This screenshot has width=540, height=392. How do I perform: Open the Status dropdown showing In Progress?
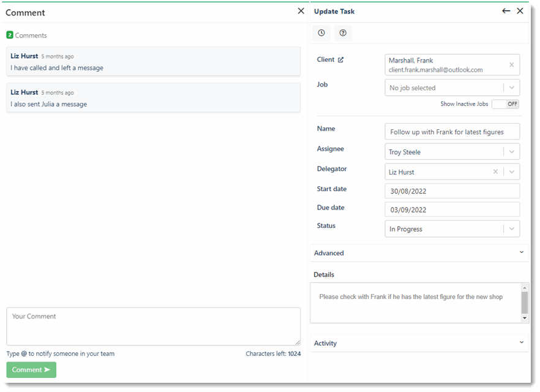pos(512,228)
